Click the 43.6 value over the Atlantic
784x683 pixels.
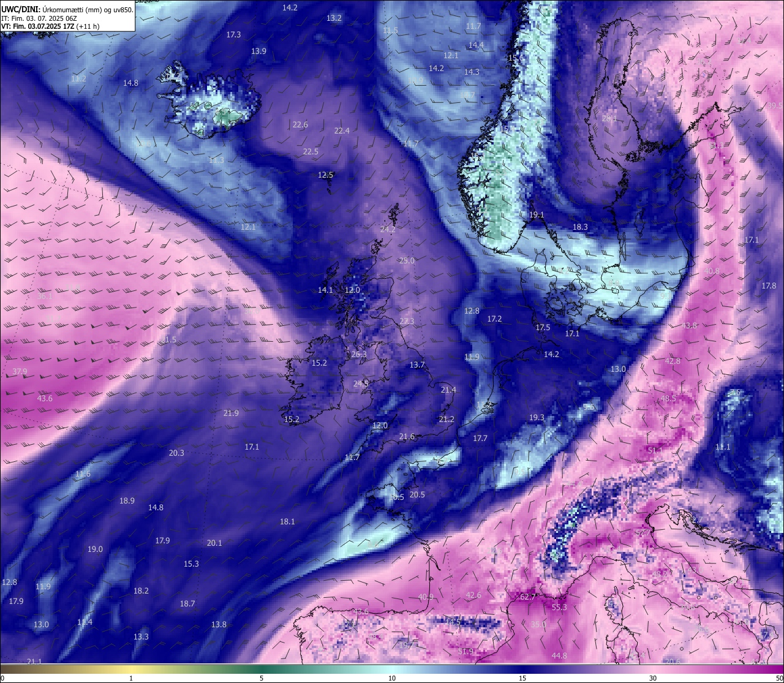45,399
